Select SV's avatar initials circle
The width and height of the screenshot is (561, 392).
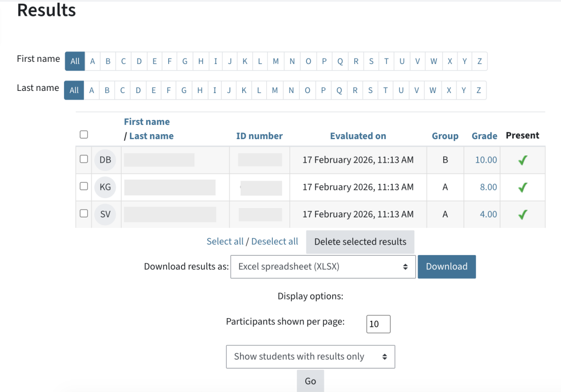[x=105, y=214]
